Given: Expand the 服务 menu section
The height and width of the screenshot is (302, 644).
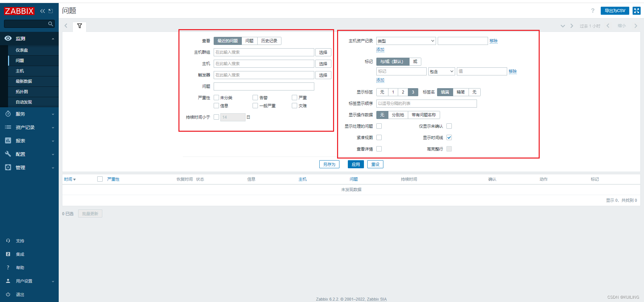Looking at the screenshot, I should [53, 114].
